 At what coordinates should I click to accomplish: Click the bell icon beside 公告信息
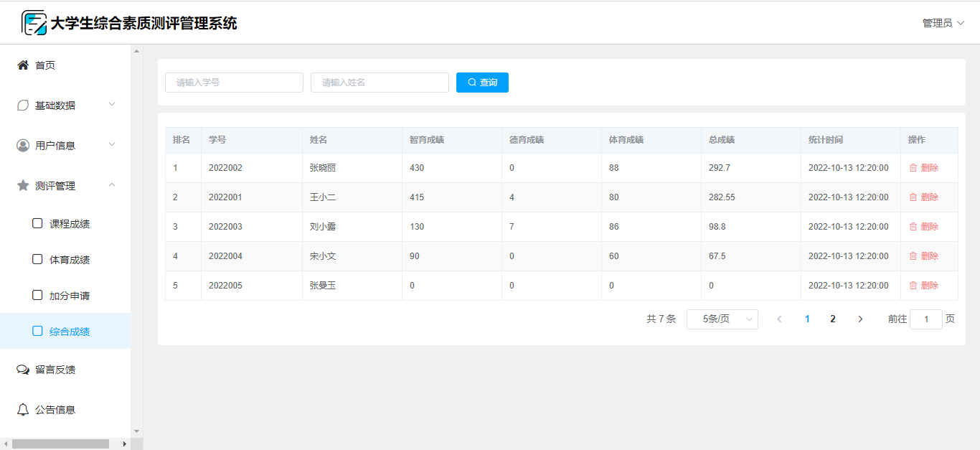(23, 410)
